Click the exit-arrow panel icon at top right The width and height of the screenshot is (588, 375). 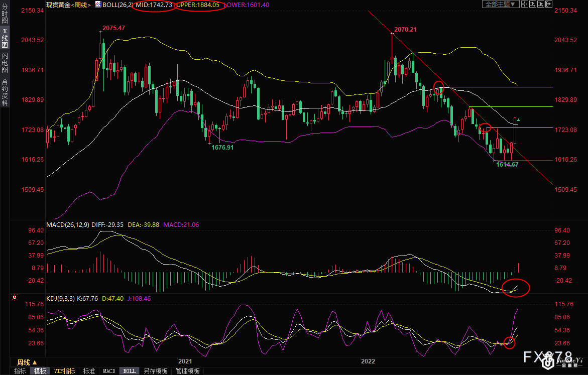[549, 4]
